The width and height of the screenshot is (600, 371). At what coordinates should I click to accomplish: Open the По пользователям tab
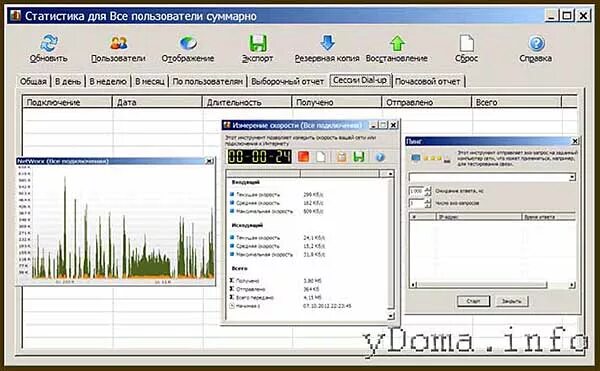208,81
